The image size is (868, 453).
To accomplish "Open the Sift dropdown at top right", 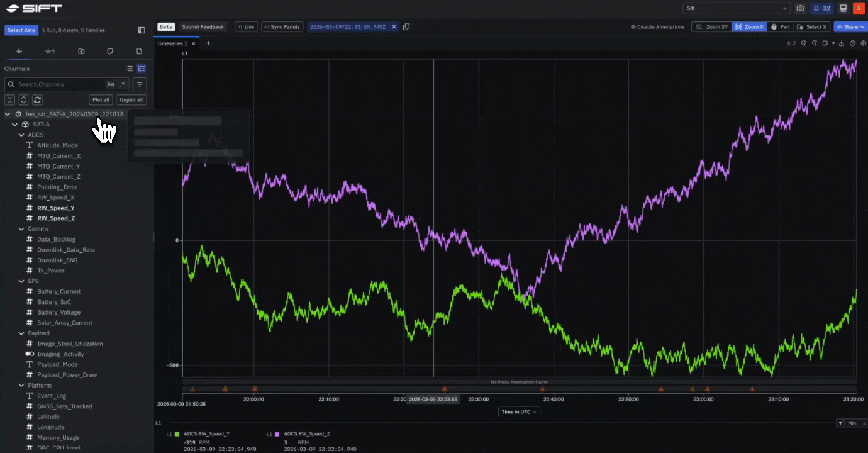I will [x=736, y=8].
